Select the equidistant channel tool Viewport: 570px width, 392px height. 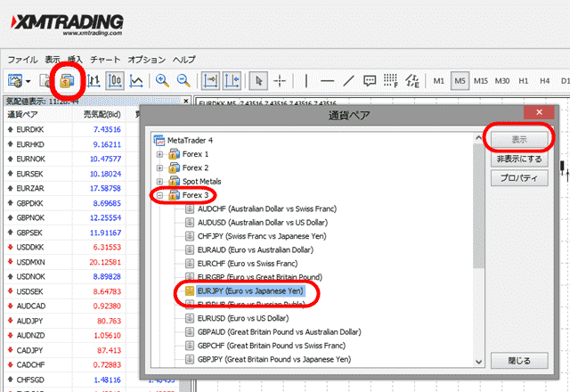(412, 81)
